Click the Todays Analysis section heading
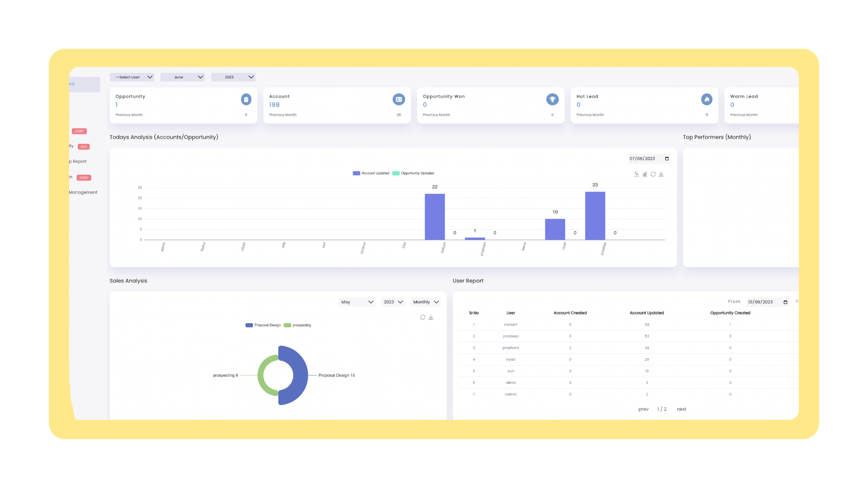Screen dimensions: 868x488 click(x=164, y=137)
